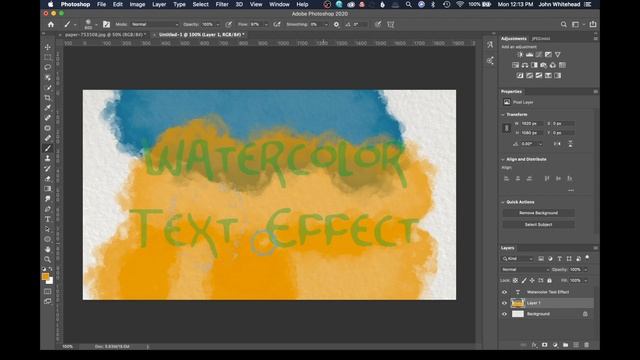Select the Horizontal Type tool
The image size is (640, 360).
coord(48,219)
